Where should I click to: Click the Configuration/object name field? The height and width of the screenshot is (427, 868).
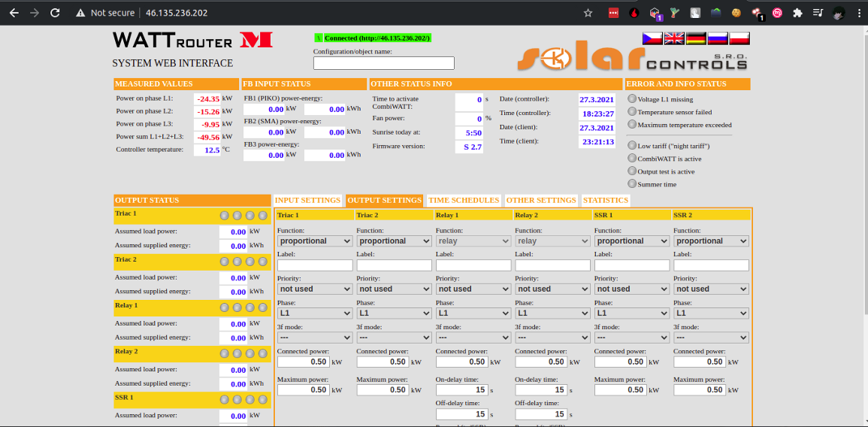click(383, 63)
